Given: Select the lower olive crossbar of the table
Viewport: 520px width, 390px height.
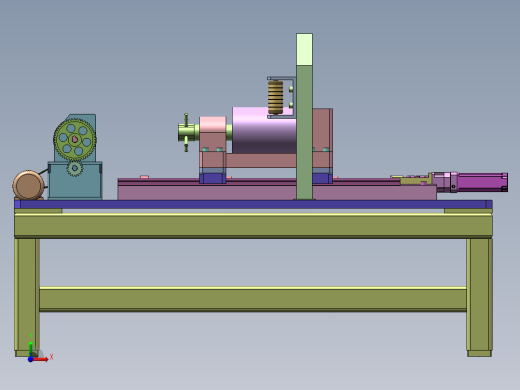Looking at the screenshot, I should (253, 299).
